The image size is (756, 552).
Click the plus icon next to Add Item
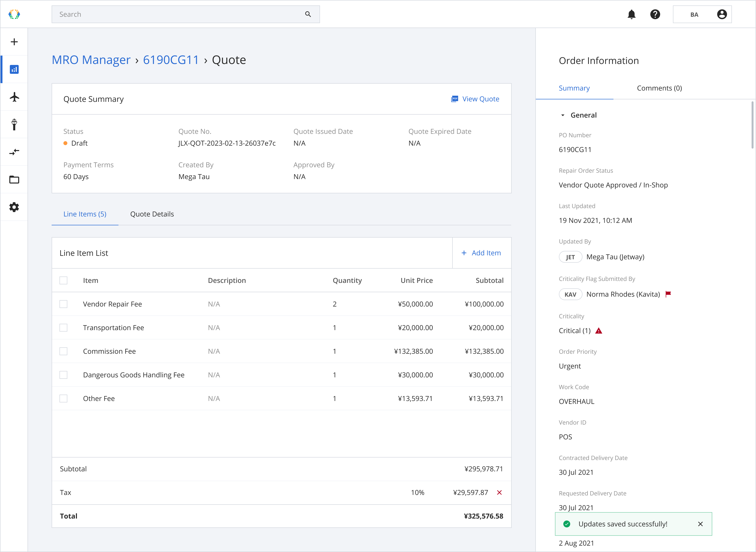(x=464, y=253)
